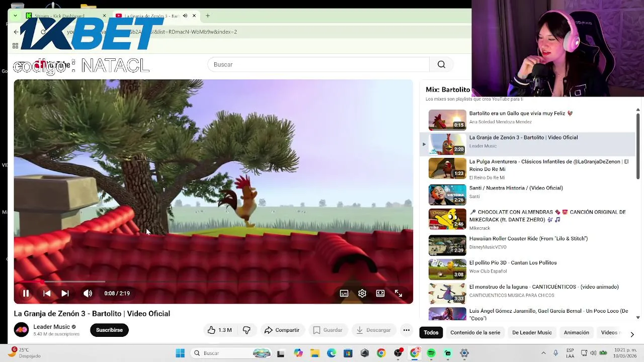Open the Leader Music channel avatar
Viewport: 644px width, 362px height.
tap(22, 330)
